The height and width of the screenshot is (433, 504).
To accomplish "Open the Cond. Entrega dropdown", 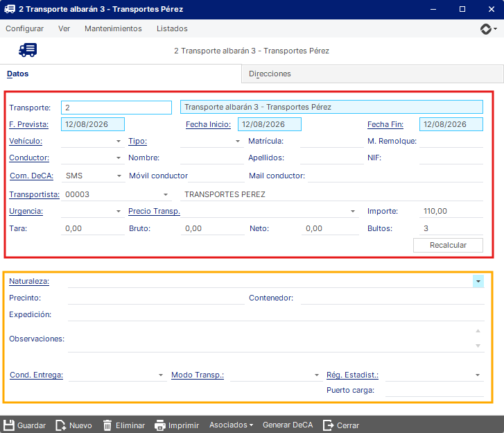I will (x=161, y=375).
